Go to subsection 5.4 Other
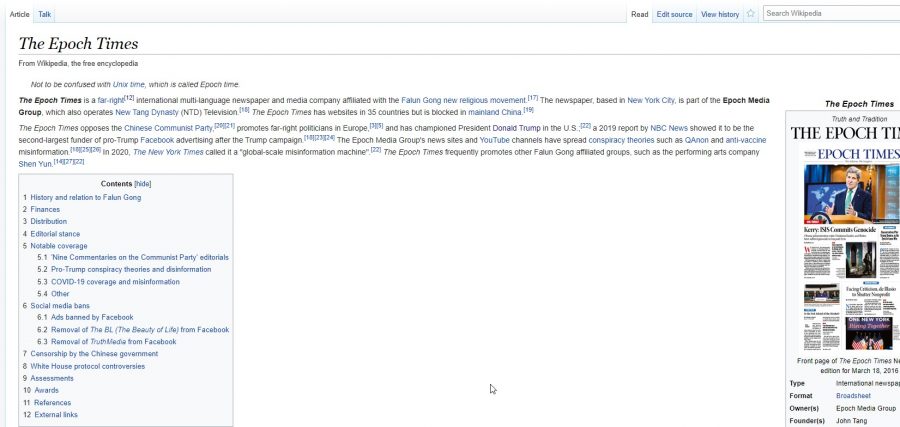The image size is (900, 427). click(60, 294)
